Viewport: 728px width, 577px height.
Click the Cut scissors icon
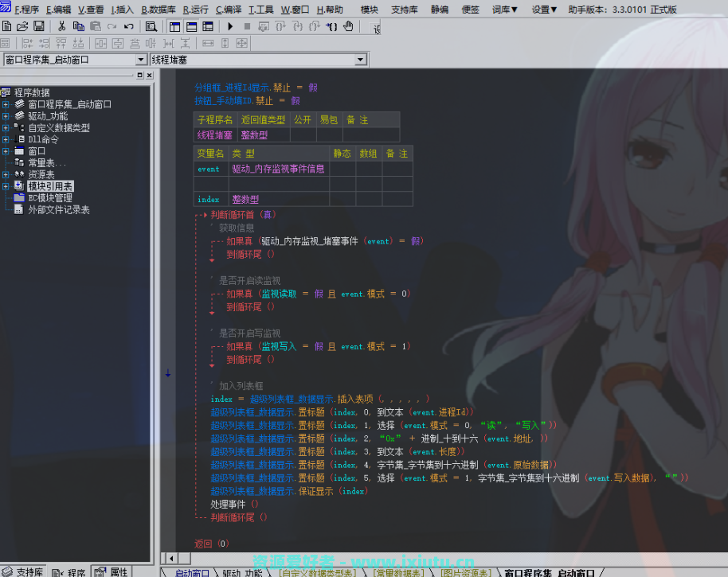pyautogui.click(x=61, y=26)
